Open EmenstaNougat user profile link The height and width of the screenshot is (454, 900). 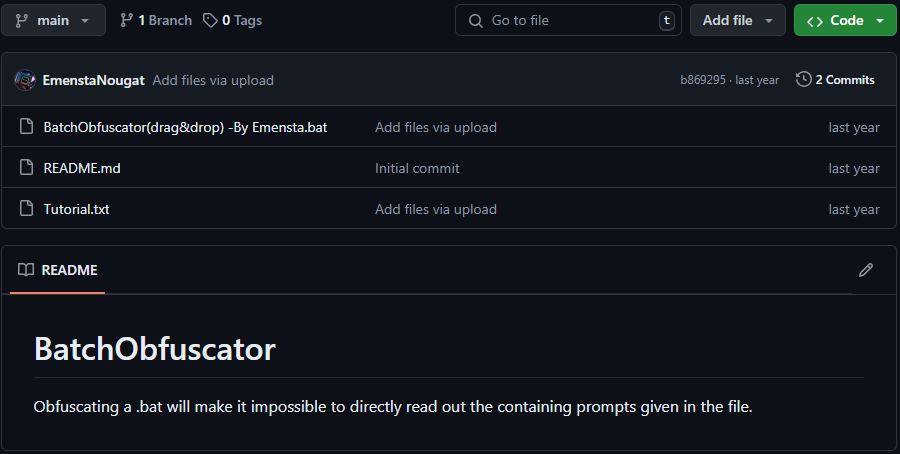[94, 80]
